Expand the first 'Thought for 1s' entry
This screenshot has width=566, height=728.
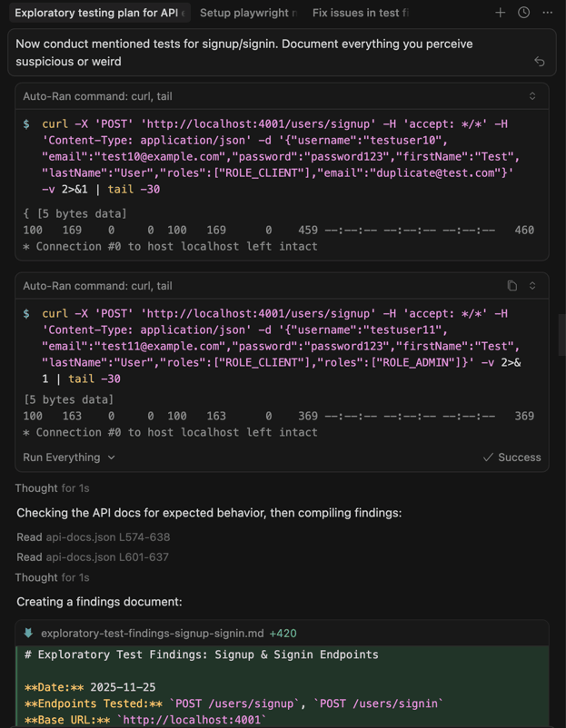click(52, 488)
